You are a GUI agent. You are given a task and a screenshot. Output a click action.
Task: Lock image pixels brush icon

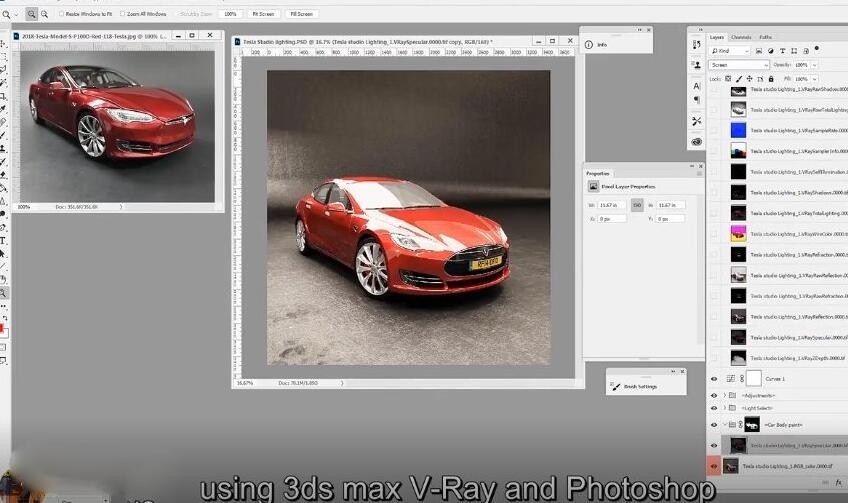click(739, 79)
